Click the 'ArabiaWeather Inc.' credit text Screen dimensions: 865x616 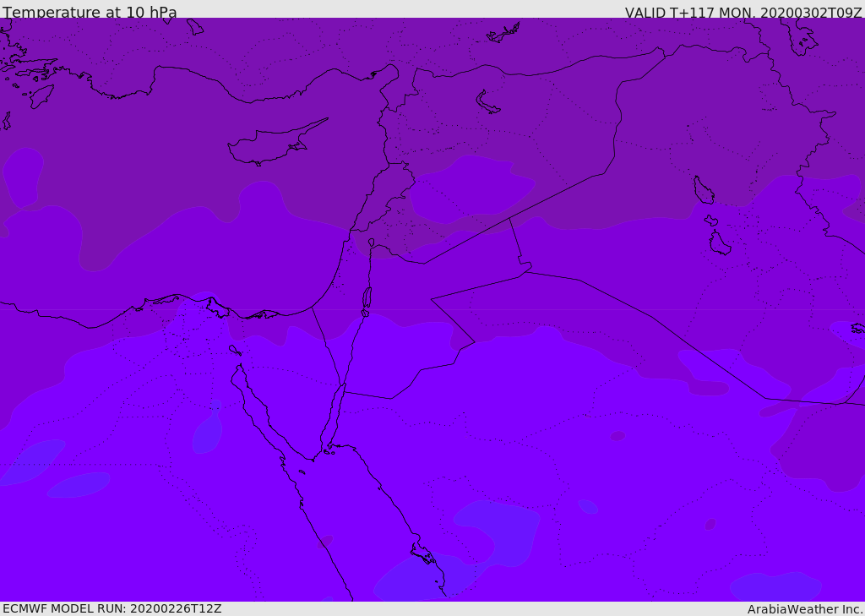[805, 609]
